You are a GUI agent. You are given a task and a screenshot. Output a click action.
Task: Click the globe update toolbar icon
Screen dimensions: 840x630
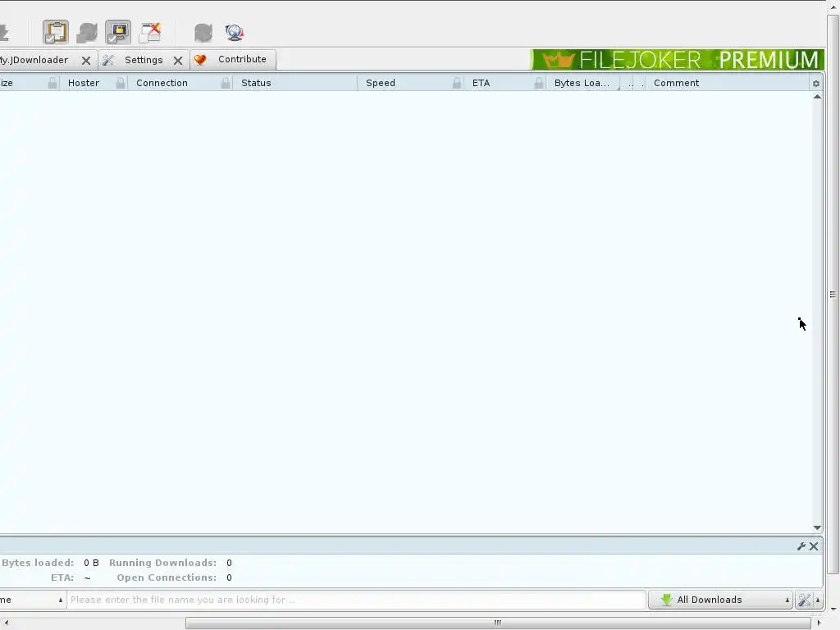[x=234, y=33]
